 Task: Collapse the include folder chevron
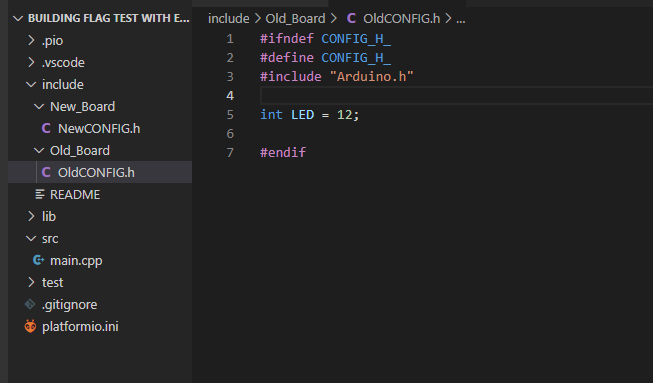(x=31, y=85)
